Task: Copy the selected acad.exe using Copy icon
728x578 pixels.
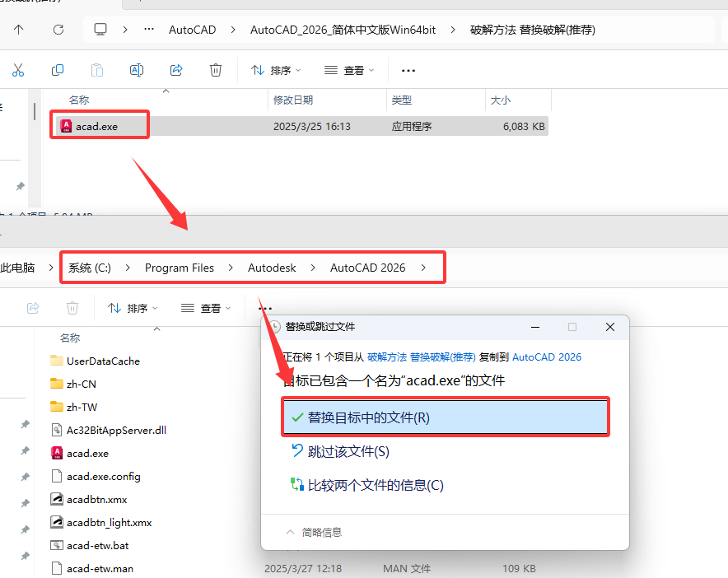Action: [58, 70]
